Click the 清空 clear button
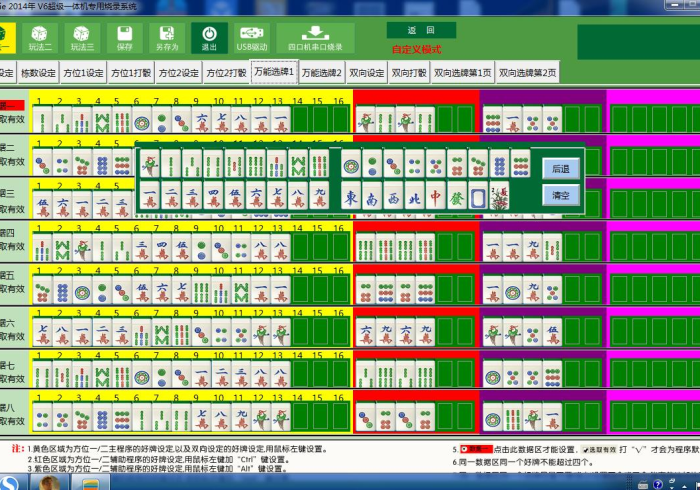Image resolution: width=700 pixels, height=490 pixels. 561,195
